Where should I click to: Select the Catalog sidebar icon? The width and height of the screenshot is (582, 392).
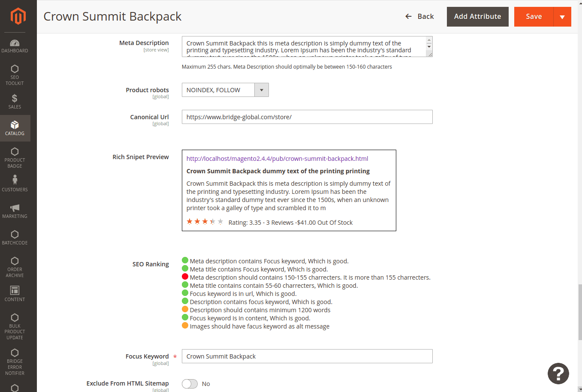pos(15,128)
